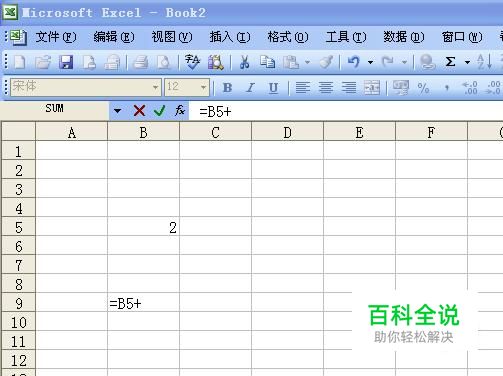
Task: Open the 视图(V) menu
Action: coord(172,37)
